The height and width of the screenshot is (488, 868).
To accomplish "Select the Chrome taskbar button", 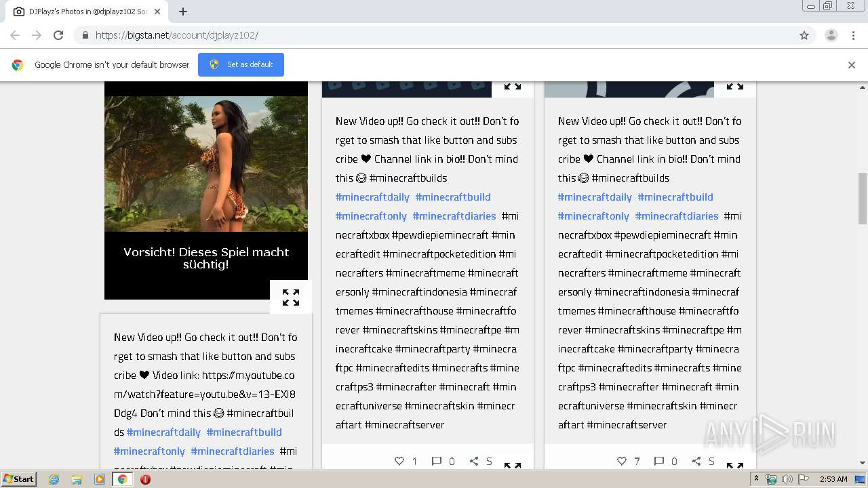I will [x=122, y=479].
